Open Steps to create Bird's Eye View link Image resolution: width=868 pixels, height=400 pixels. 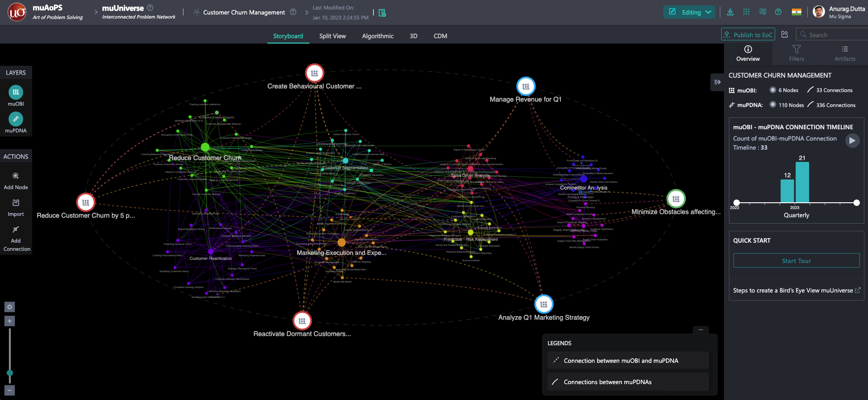point(796,290)
